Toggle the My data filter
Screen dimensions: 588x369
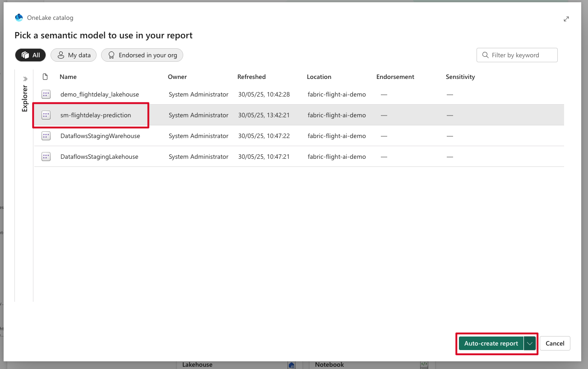pos(73,55)
